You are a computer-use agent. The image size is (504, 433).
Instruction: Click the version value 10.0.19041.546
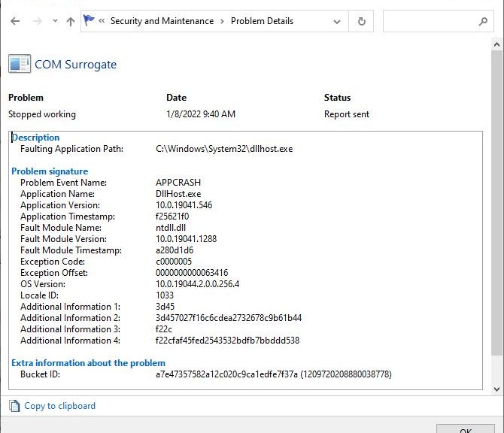coord(184,205)
